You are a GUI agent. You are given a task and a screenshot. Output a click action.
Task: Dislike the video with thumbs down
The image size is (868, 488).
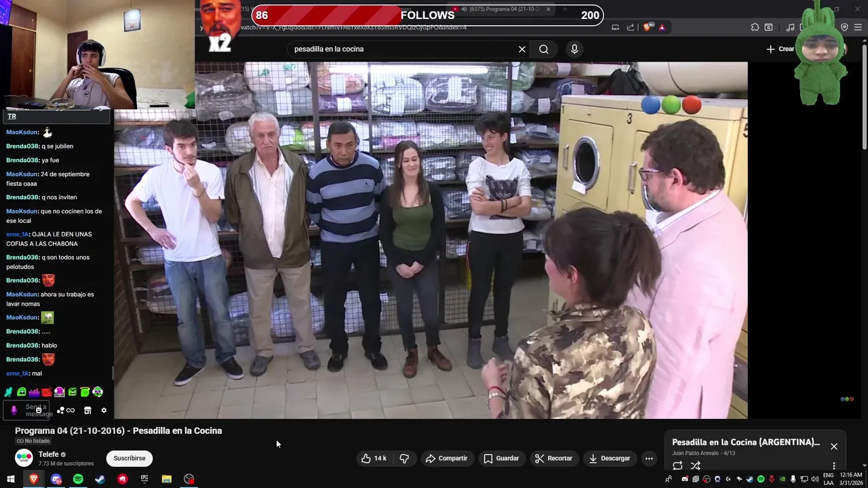point(404,458)
